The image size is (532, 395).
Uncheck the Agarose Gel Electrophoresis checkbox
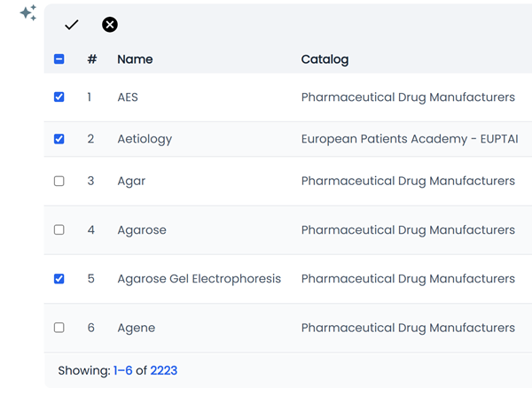pyautogui.click(x=59, y=279)
